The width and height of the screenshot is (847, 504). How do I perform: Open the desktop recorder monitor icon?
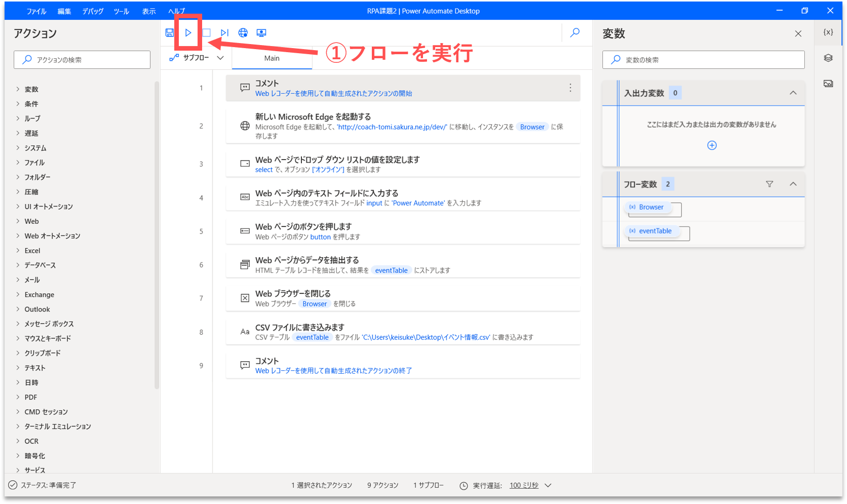pos(261,33)
